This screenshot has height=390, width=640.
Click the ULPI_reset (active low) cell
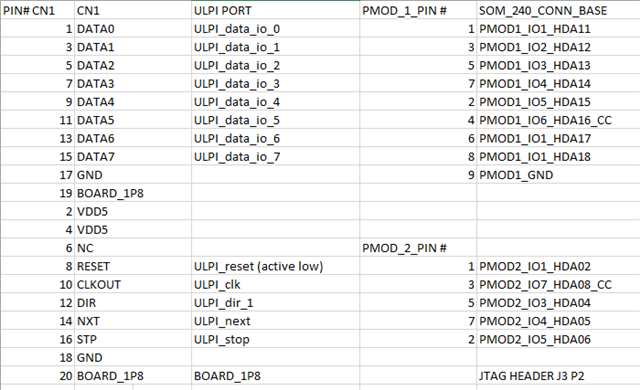[x=276, y=266]
